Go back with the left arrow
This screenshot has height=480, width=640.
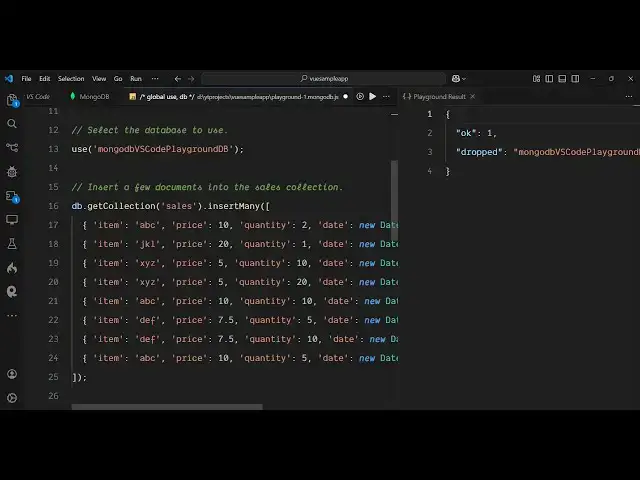point(178,79)
